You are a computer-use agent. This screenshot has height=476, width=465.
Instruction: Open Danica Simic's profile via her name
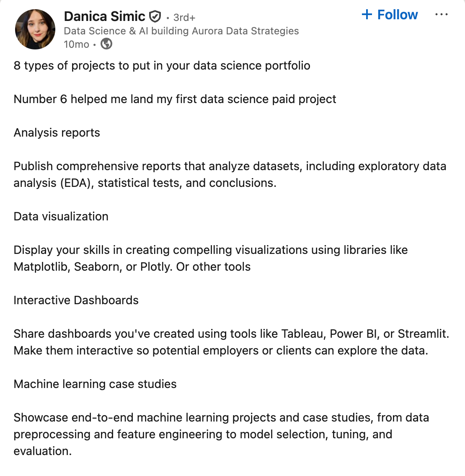click(x=106, y=16)
